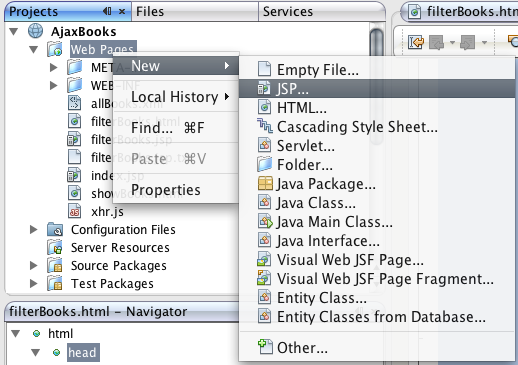Viewport: 518px width, 365px height.
Task: Click the JSP file type icon
Action: pos(264,88)
